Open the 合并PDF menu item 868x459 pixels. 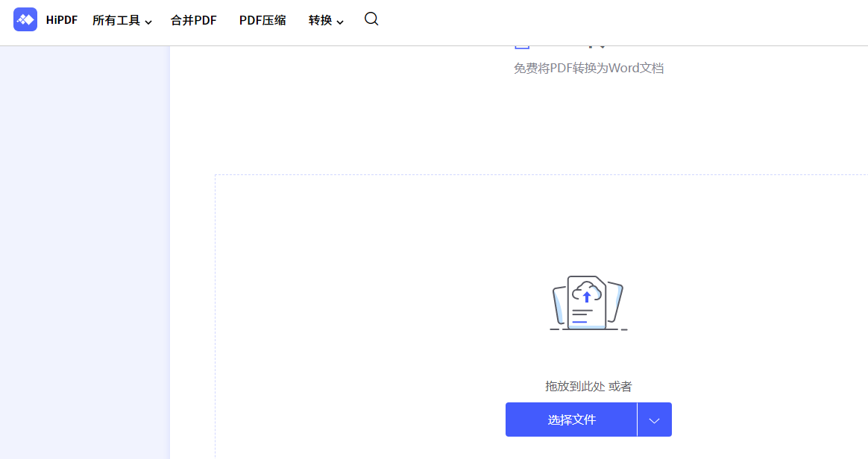coord(192,21)
